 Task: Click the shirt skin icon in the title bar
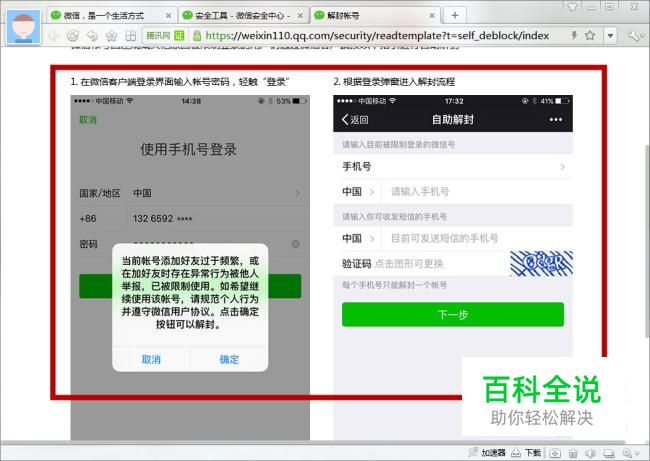tap(572, 7)
